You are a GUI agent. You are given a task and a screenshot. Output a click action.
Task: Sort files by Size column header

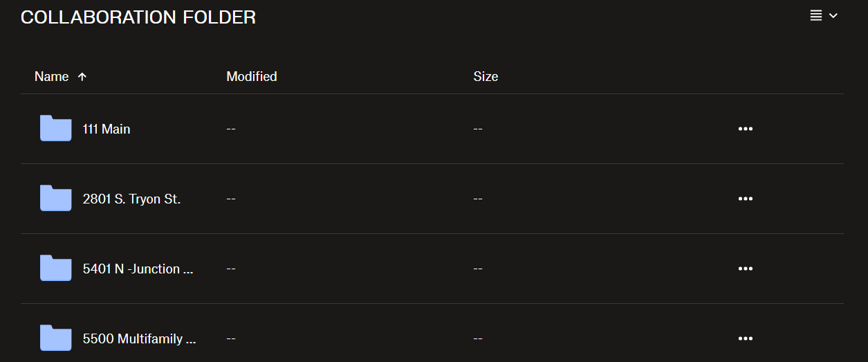(486, 77)
